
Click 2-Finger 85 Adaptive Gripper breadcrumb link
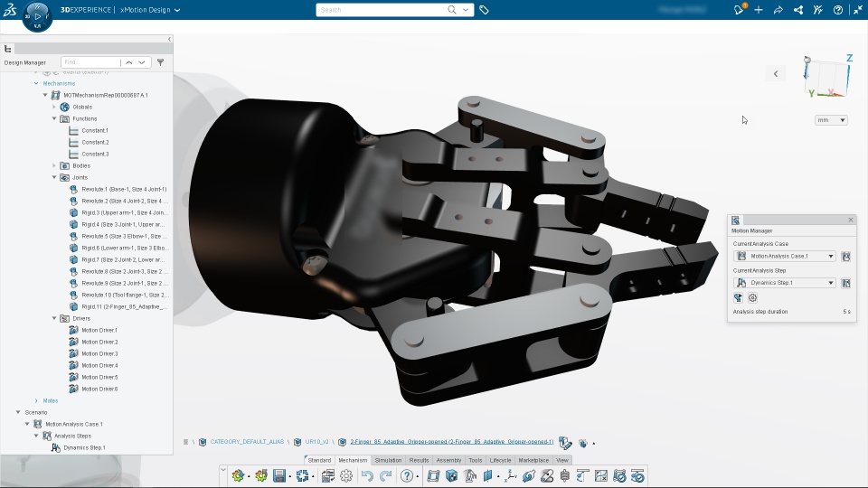click(452, 442)
